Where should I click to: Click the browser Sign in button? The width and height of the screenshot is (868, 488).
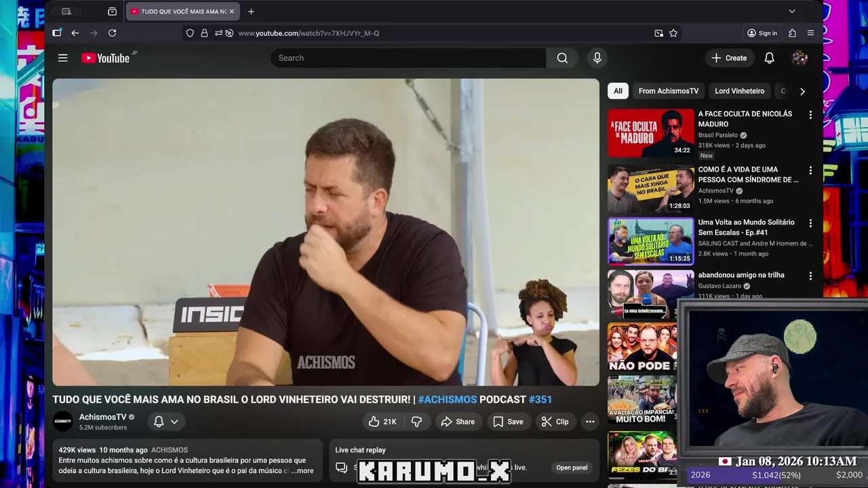click(762, 33)
